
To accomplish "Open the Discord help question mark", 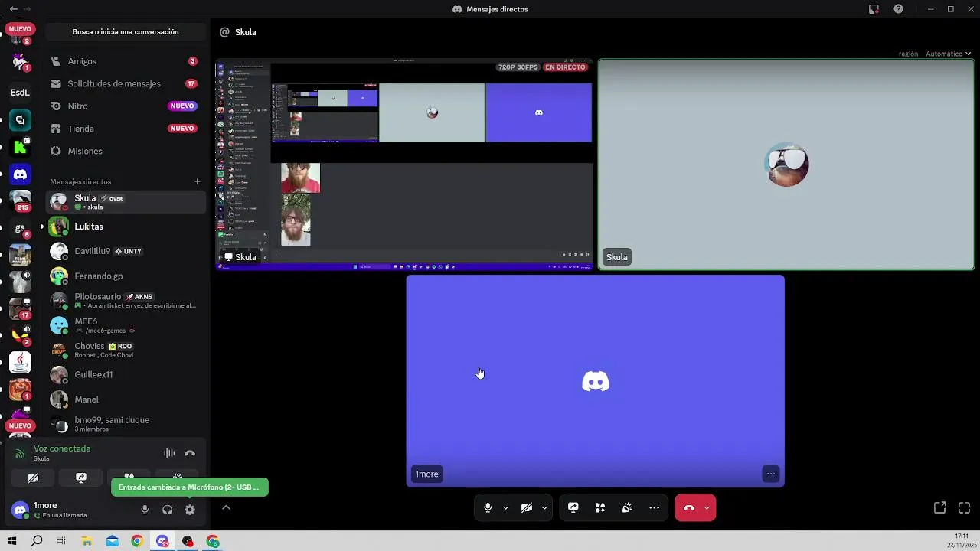I will 898,9.
